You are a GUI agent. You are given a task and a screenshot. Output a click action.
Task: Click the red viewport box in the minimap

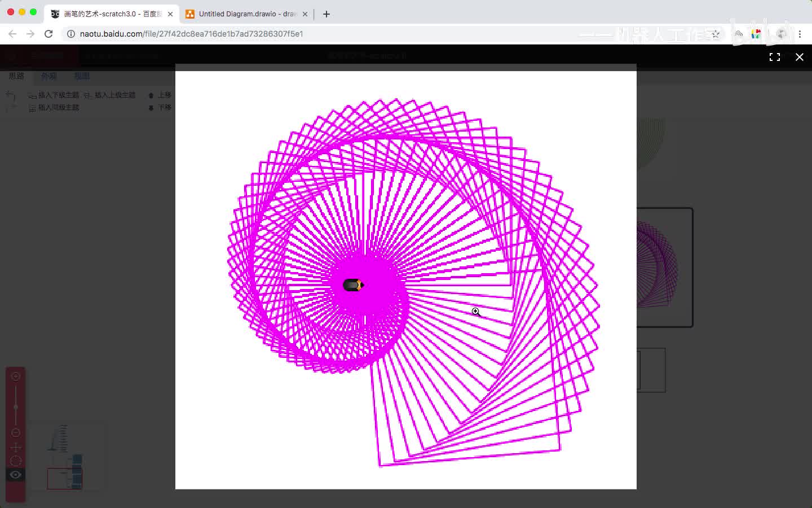coord(65,479)
